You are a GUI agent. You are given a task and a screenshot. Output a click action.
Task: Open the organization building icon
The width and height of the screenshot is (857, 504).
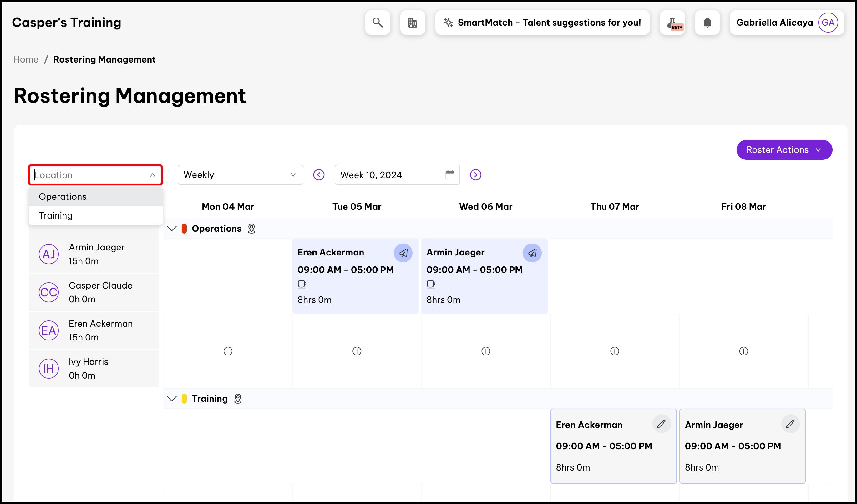point(413,23)
